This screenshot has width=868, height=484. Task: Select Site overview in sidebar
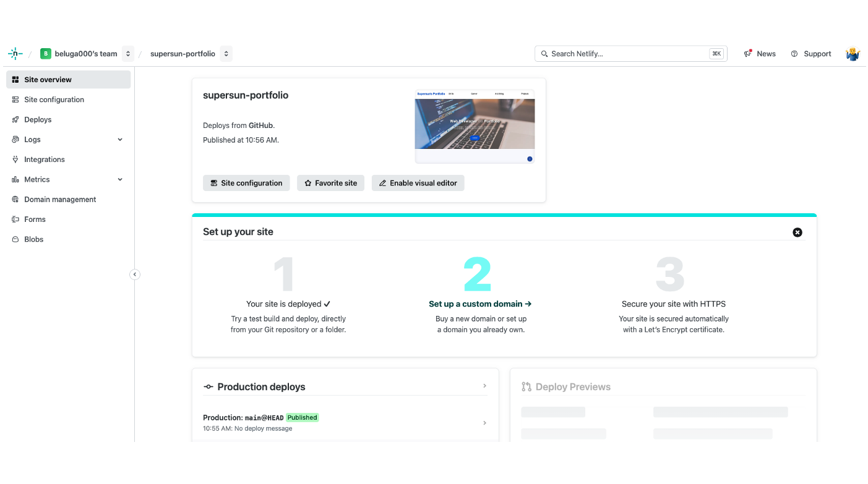69,80
